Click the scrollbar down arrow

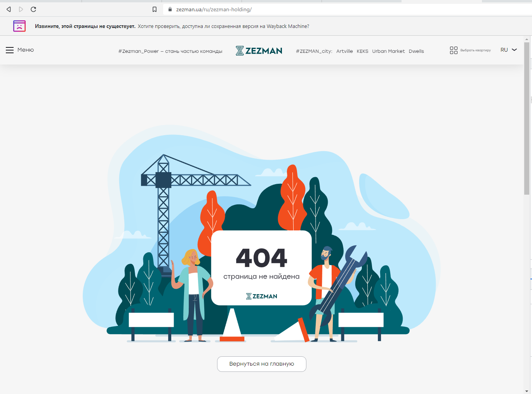tap(527, 391)
